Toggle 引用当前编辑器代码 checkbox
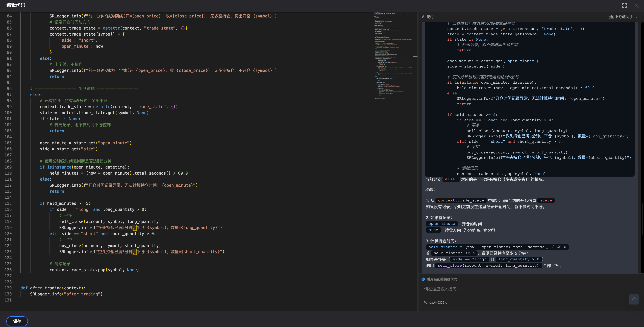 click(x=423, y=279)
